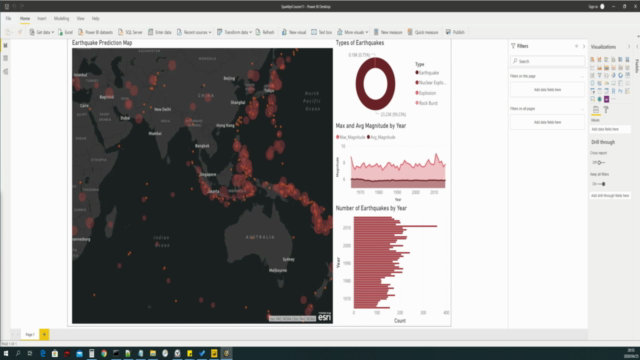Toggle Filters pane visibility eye icon

(576, 47)
